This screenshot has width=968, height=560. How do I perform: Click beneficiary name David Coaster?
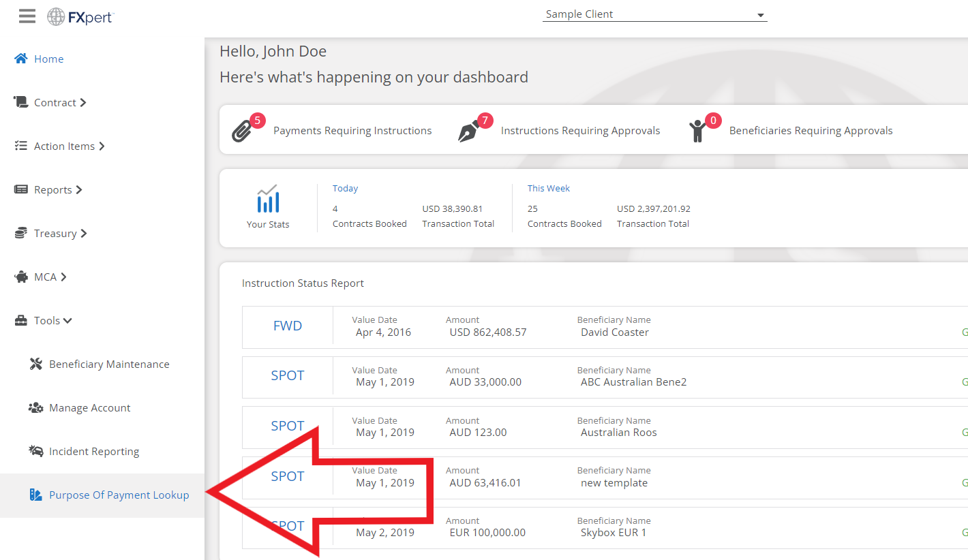click(615, 332)
